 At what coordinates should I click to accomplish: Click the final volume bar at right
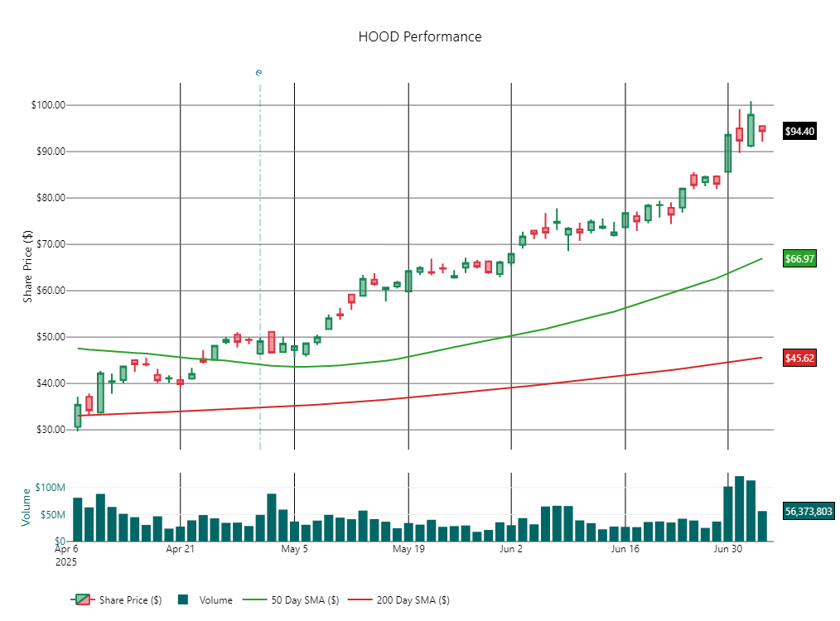click(x=762, y=527)
